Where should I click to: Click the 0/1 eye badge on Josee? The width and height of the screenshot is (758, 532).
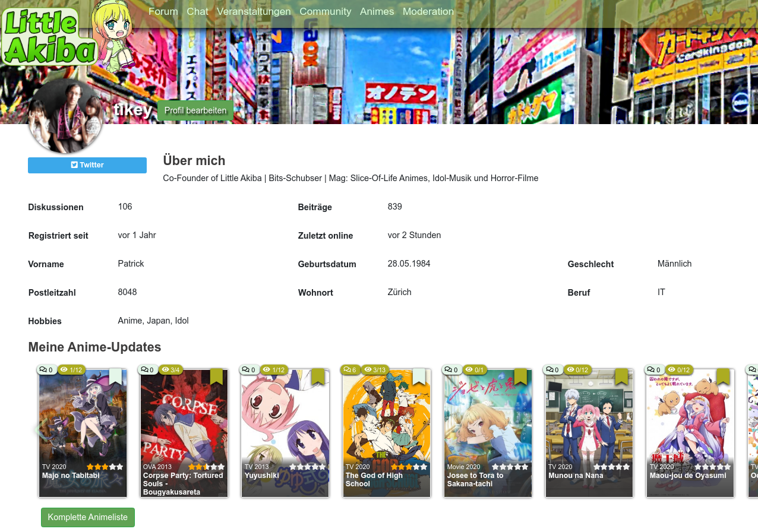(475, 370)
